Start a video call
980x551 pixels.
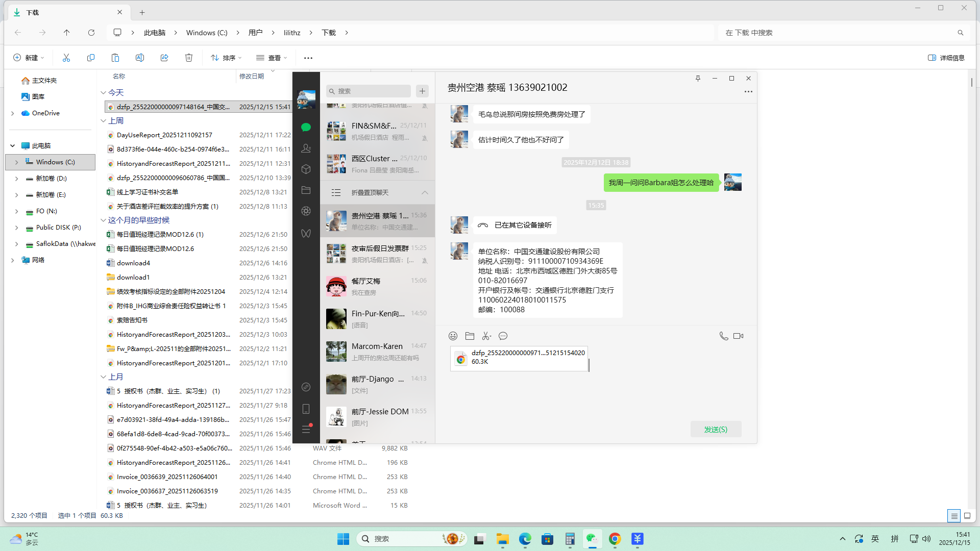coord(738,336)
